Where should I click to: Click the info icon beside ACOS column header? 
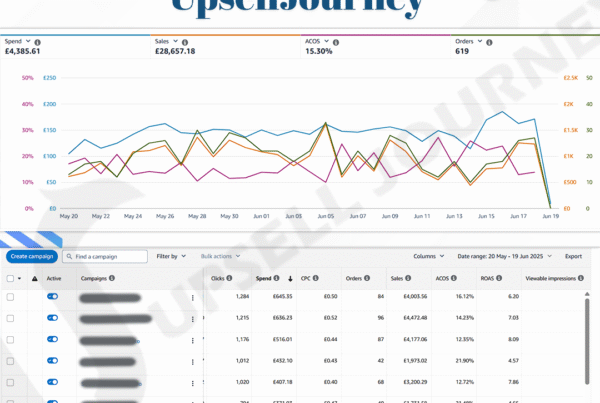click(453, 278)
